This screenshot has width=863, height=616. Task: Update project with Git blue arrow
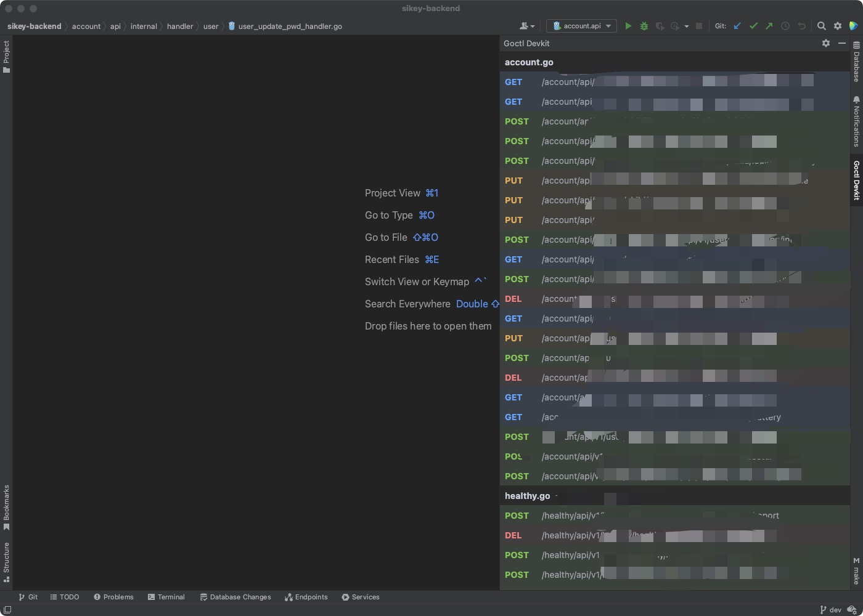(x=737, y=26)
